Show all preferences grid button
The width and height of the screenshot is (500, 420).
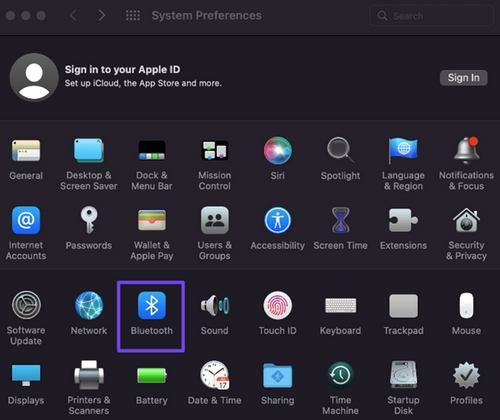[133, 15]
